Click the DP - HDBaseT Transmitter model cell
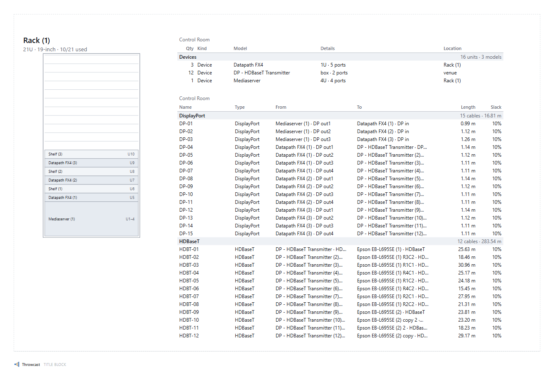Image resolution: width=554 pixels, height=392 pixels. (x=262, y=73)
